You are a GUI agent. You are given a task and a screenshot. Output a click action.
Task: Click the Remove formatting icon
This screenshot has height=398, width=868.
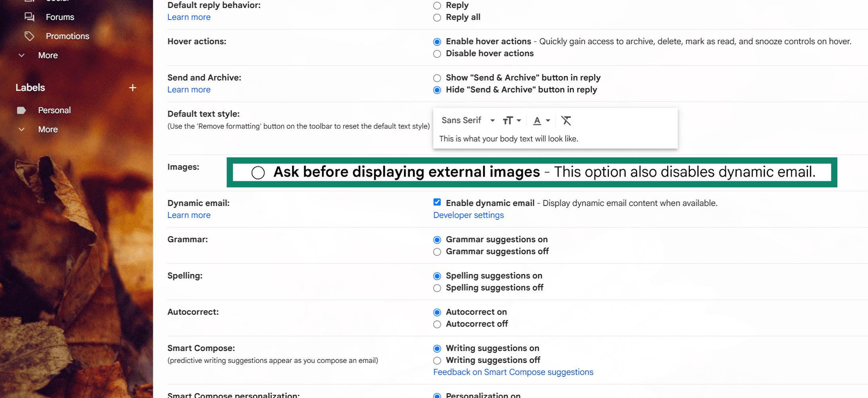pyautogui.click(x=566, y=120)
